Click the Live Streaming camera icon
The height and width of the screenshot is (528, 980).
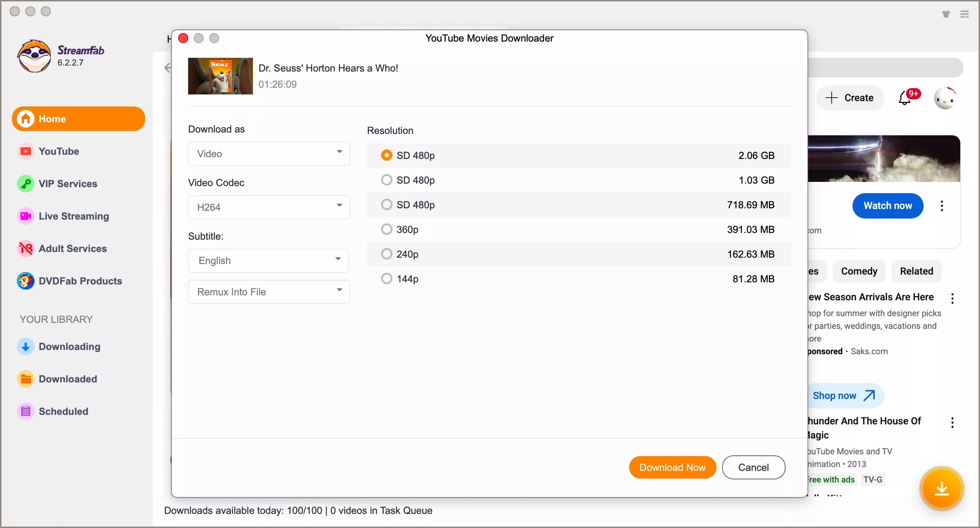pos(25,216)
